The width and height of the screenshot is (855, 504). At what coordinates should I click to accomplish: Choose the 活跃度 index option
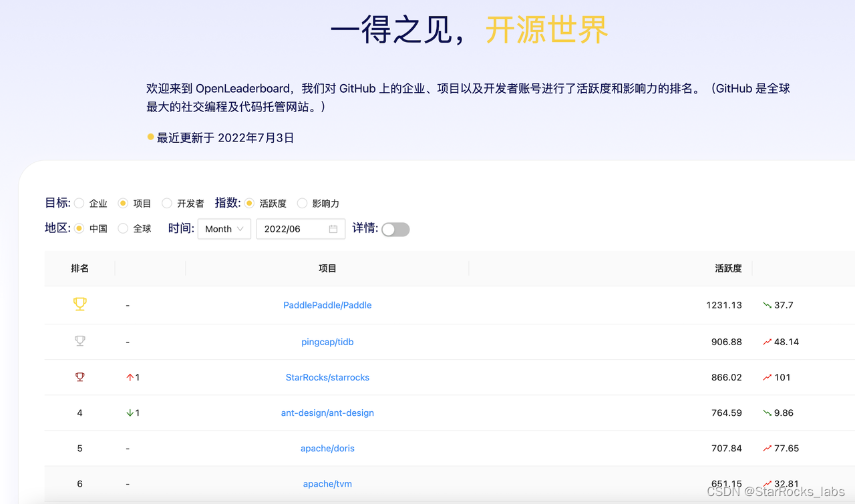coord(249,203)
